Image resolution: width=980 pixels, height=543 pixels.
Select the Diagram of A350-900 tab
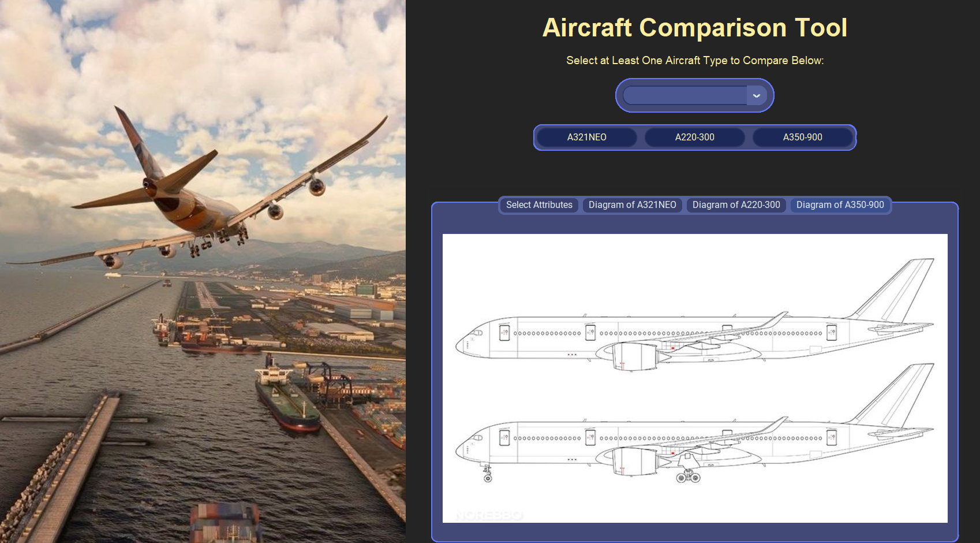(840, 205)
